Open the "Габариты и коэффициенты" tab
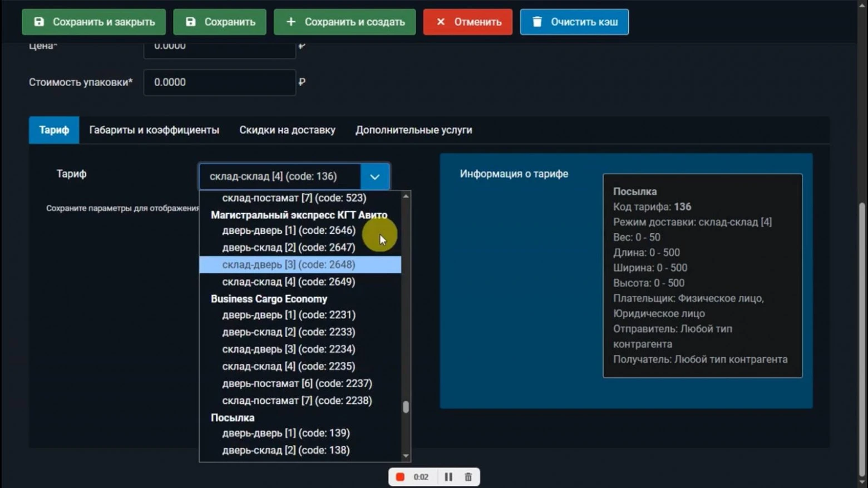Screen dimensions: 868x488 pos(154,130)
